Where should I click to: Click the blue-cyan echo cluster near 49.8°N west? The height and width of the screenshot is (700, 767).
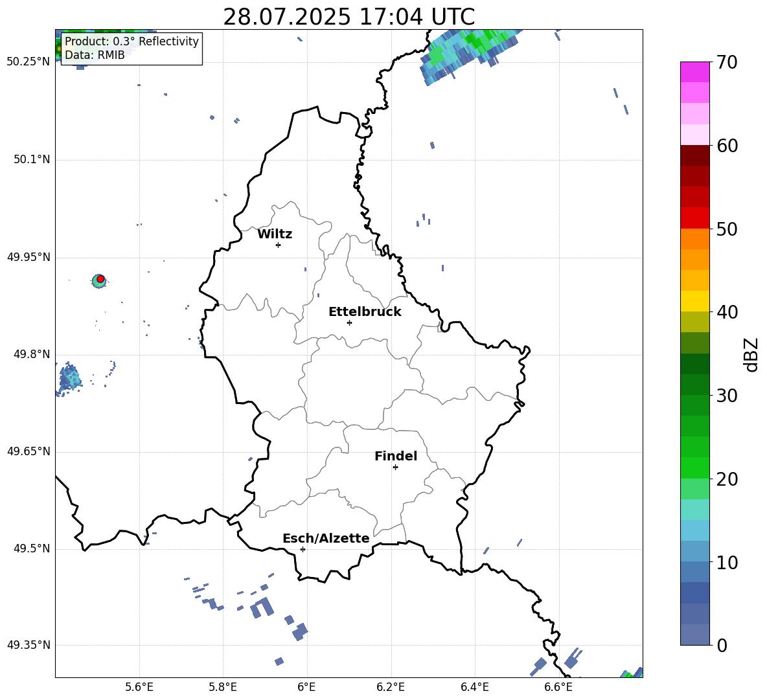pos(69,378)
